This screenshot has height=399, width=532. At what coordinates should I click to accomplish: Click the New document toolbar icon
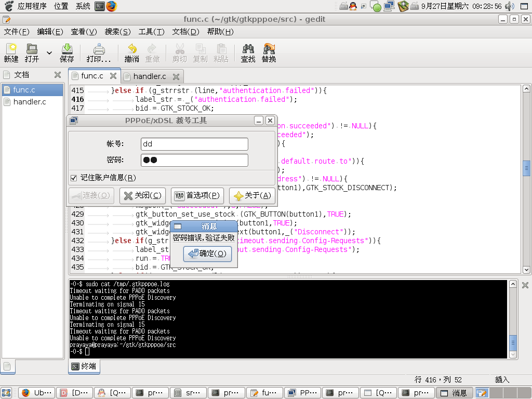coord(11,53)
